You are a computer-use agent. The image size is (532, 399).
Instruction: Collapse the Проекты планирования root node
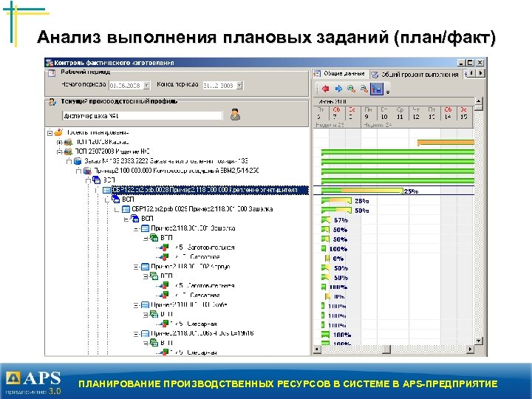[x=50, y=133]
